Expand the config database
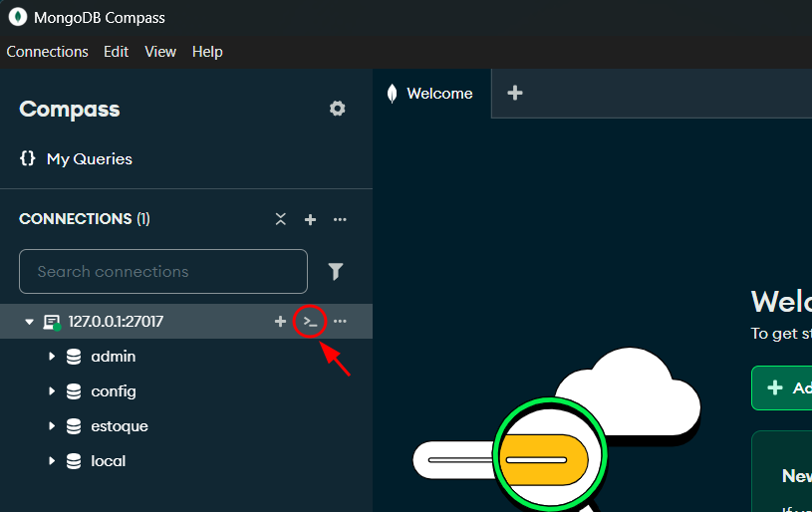Screen dimensions: 812x512 tap(52, 391)
